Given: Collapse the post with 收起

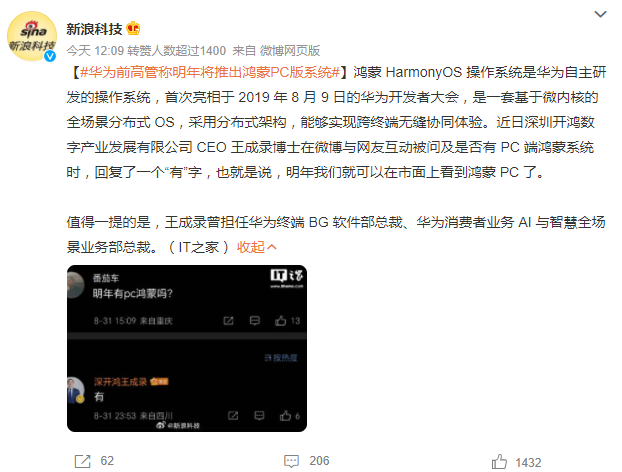Looking at the screenshot, I should [251, 247].
